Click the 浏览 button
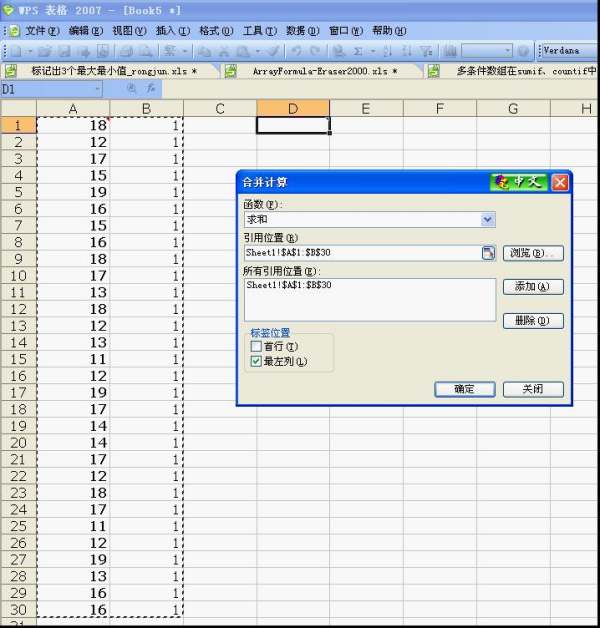This screenshot has width=600, height=628. coord(532,253)
